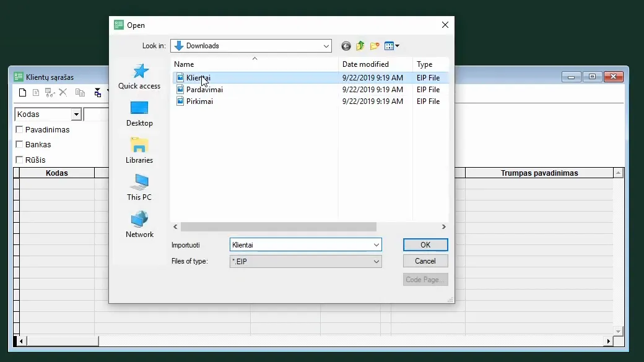Confirm with the OK button
Image resolution: width=644 pixels, height=362 pixels.
425,244
